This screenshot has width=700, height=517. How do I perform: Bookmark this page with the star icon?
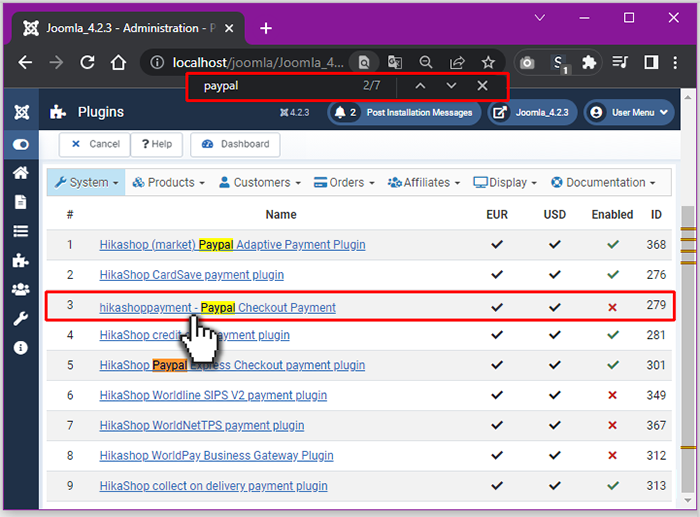[x=488, y=63]
